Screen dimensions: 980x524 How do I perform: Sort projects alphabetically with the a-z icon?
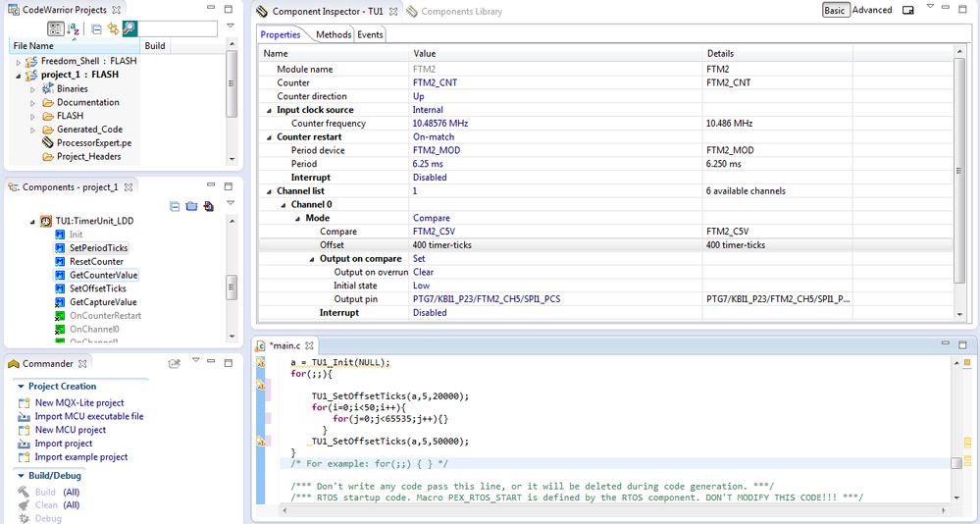[x=74, y=28]
